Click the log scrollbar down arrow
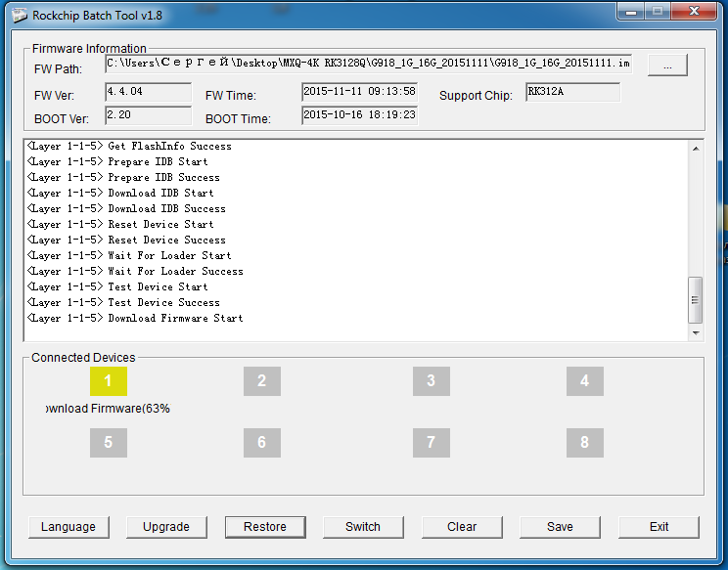728x570 pixels. (696, 333)
